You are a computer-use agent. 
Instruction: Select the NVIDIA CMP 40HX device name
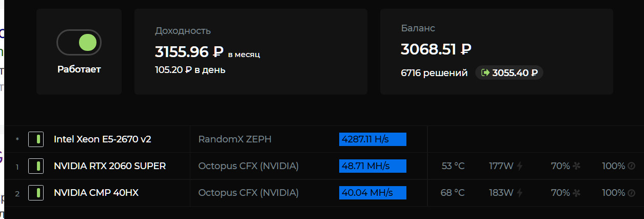point(96,193)
